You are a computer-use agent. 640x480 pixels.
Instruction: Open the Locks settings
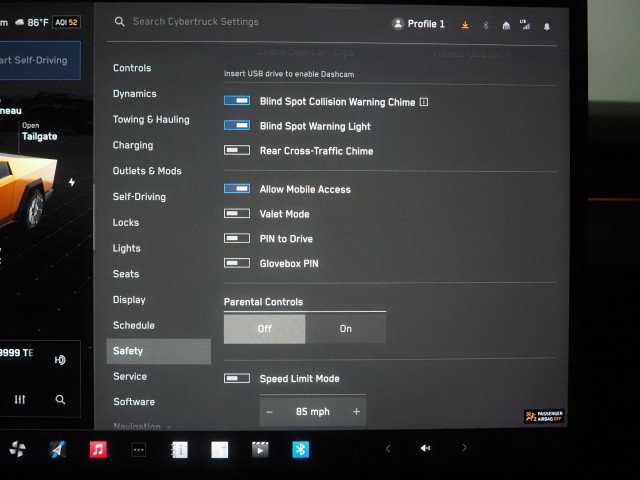[126, 222]
